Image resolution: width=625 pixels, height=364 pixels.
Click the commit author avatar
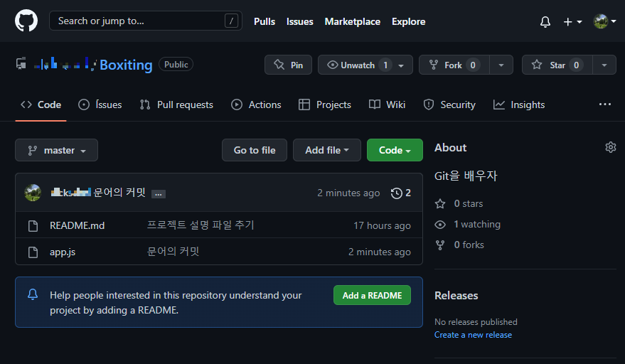point(33,193)
